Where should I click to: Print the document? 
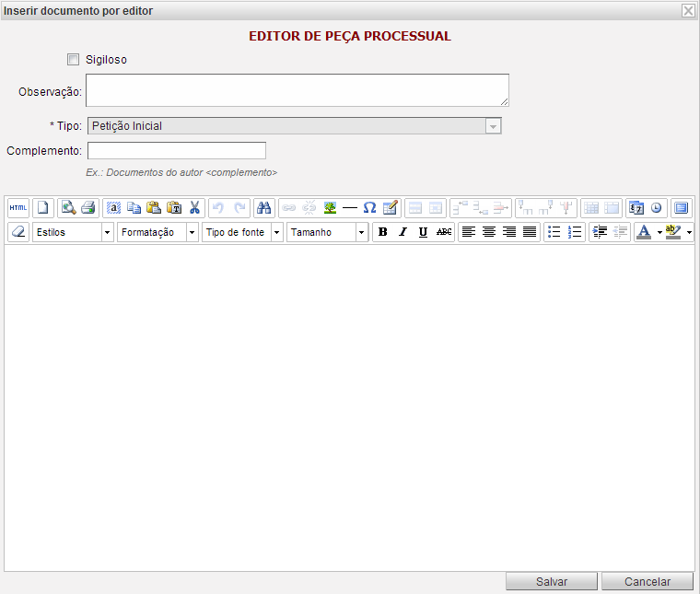pos(88,208)
